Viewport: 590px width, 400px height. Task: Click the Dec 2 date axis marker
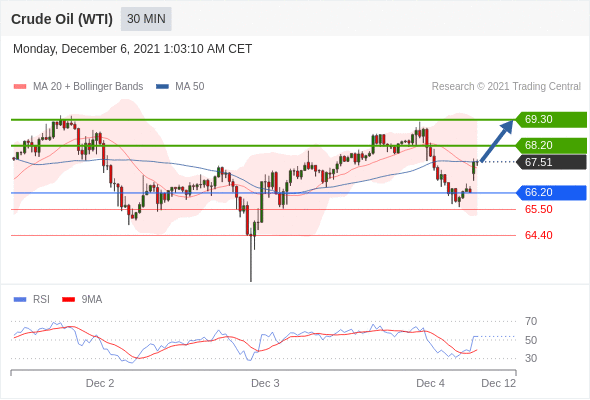pos(100,383)
